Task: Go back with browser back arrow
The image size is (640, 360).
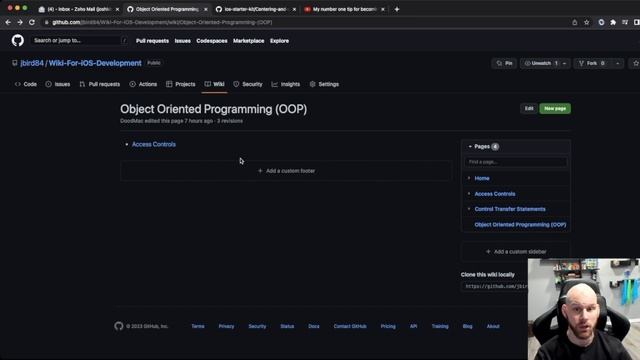Action: (8, 22)
